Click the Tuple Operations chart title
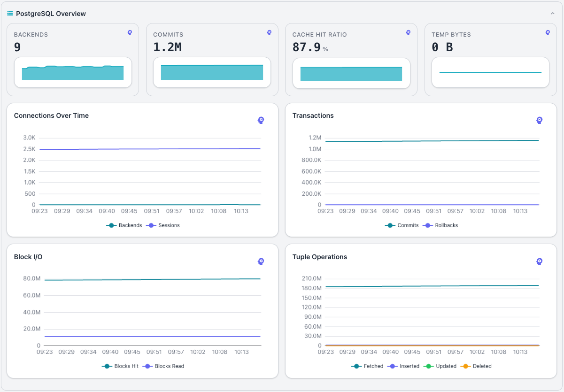The width and height of the screenshot is (564, 392). 320,257
